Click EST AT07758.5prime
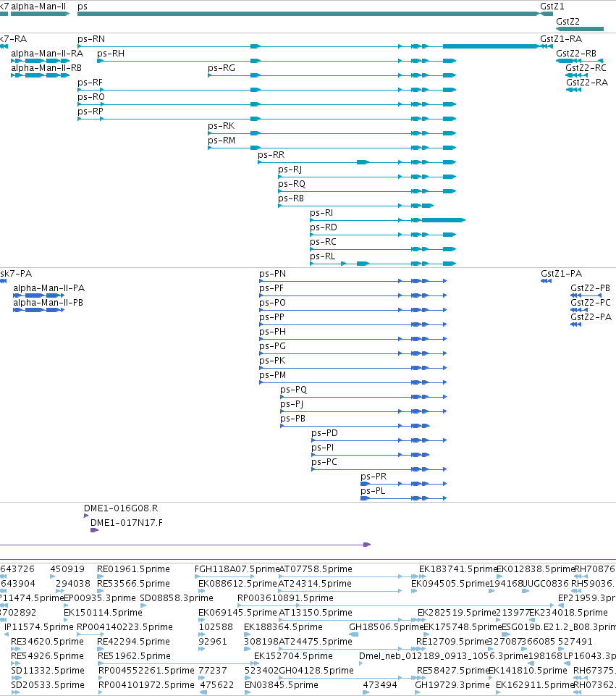616x696 pixels. pyautogui.click(x=316, y=569)
